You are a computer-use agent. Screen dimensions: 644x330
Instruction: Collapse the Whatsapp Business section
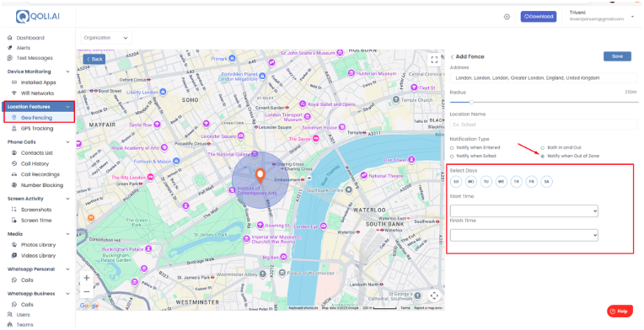pos(67,294)
